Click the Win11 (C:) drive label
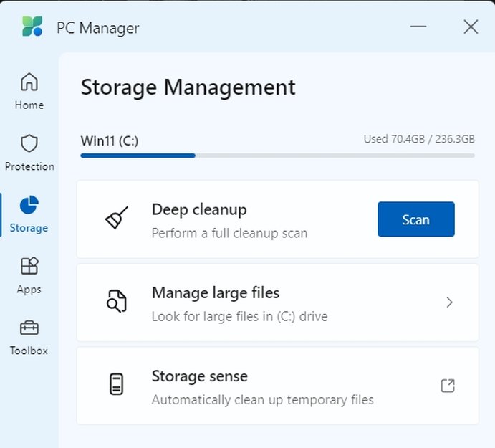Viewport: 495px width, 448px height. pyautogui.click(x=110, y=140)
